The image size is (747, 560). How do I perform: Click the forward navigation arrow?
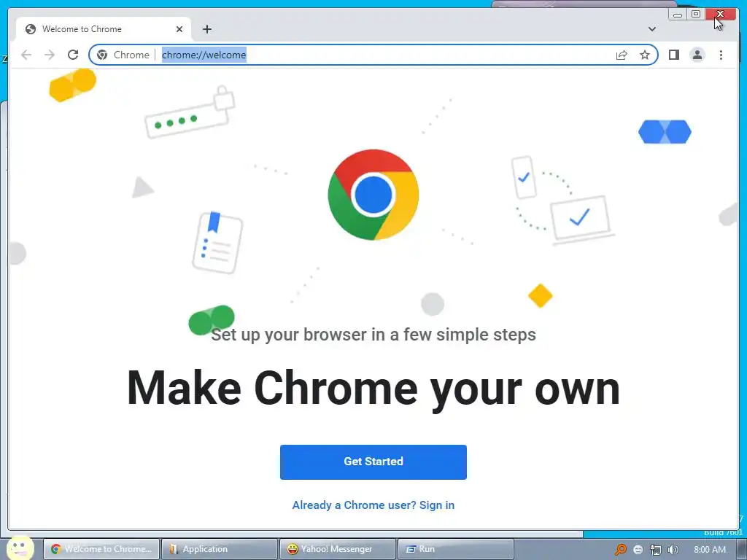[x=50, y=55]
